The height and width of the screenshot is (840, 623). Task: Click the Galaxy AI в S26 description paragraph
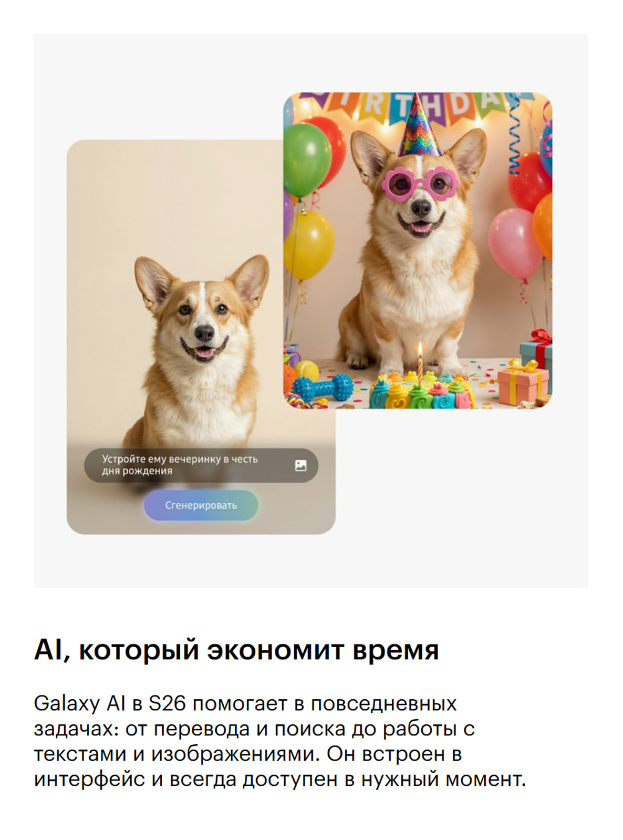280,741
